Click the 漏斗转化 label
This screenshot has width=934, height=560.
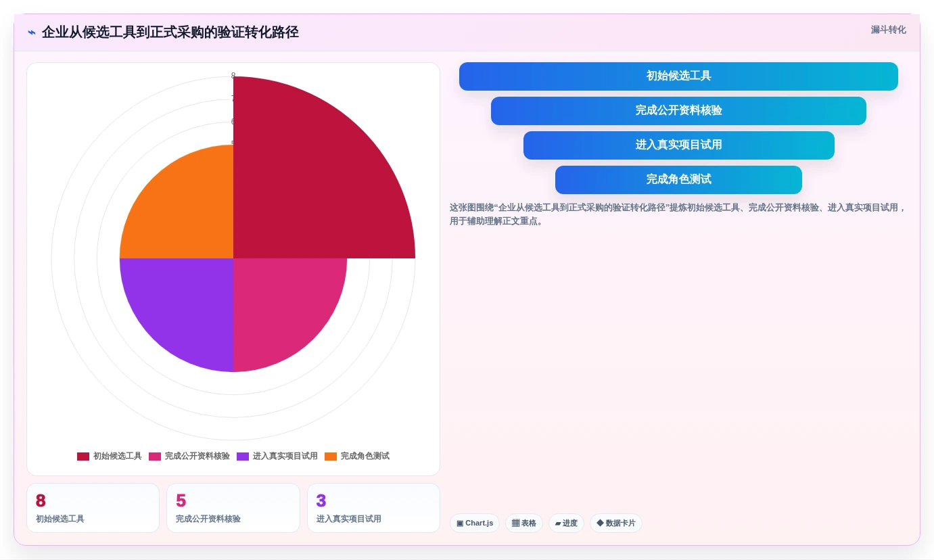(x=888, y=30)
